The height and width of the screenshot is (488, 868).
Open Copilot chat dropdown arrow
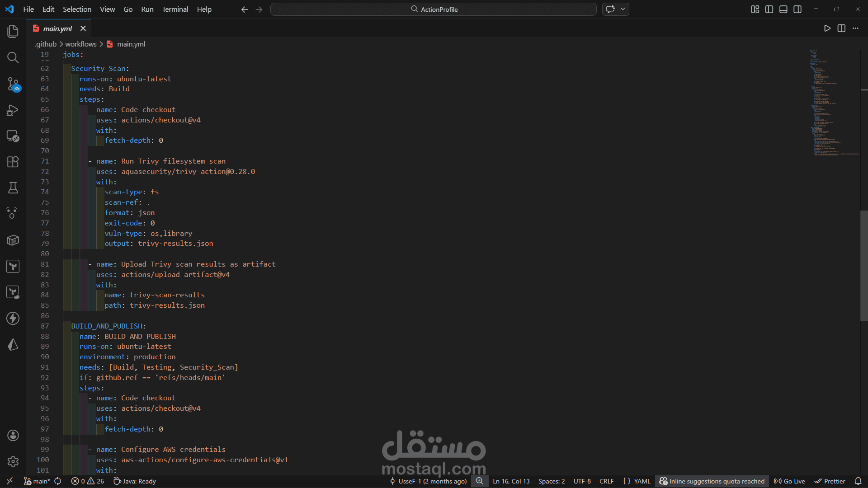623,9
